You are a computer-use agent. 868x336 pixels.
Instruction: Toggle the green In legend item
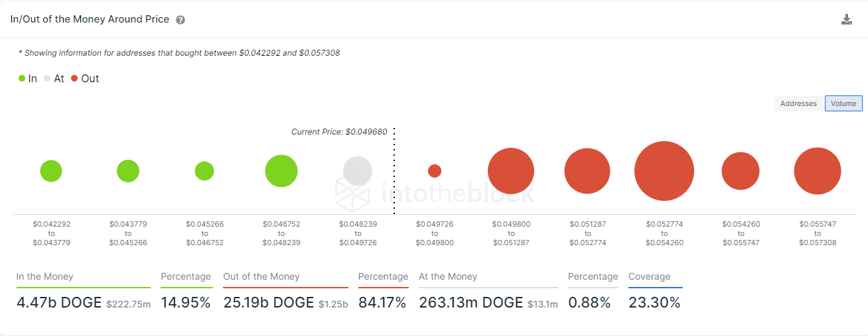(x=28, y=78)
